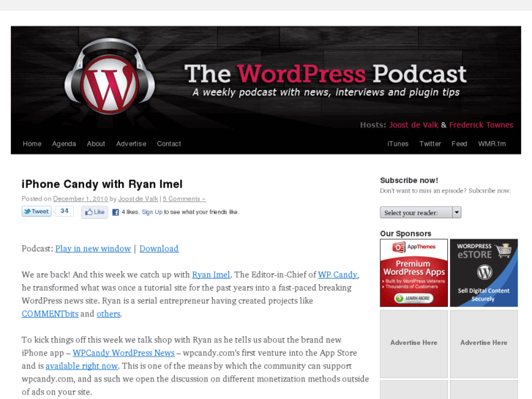Open the About page
Viewport: 532px width, 399px height.
coord(96,143)
